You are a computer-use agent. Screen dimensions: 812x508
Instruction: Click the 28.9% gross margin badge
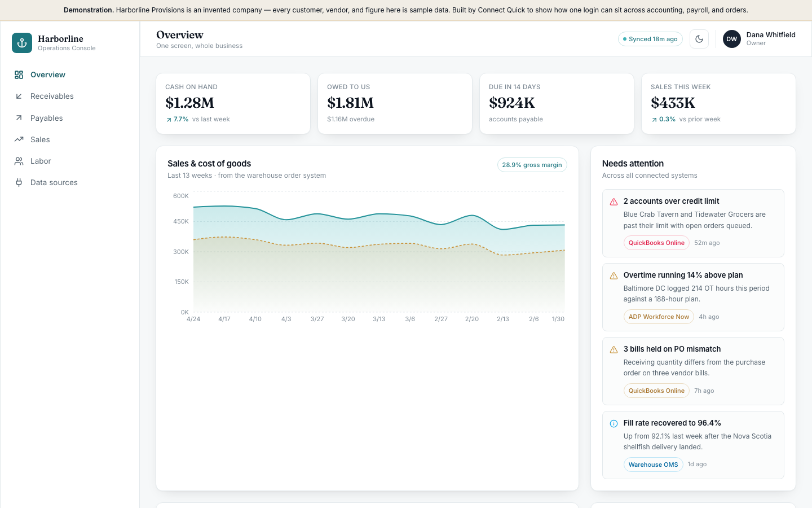pos(532,165)
